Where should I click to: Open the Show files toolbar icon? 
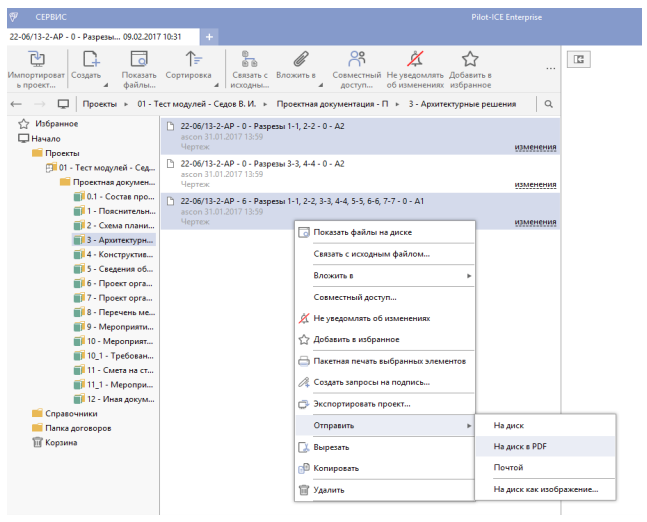point(139,59)
